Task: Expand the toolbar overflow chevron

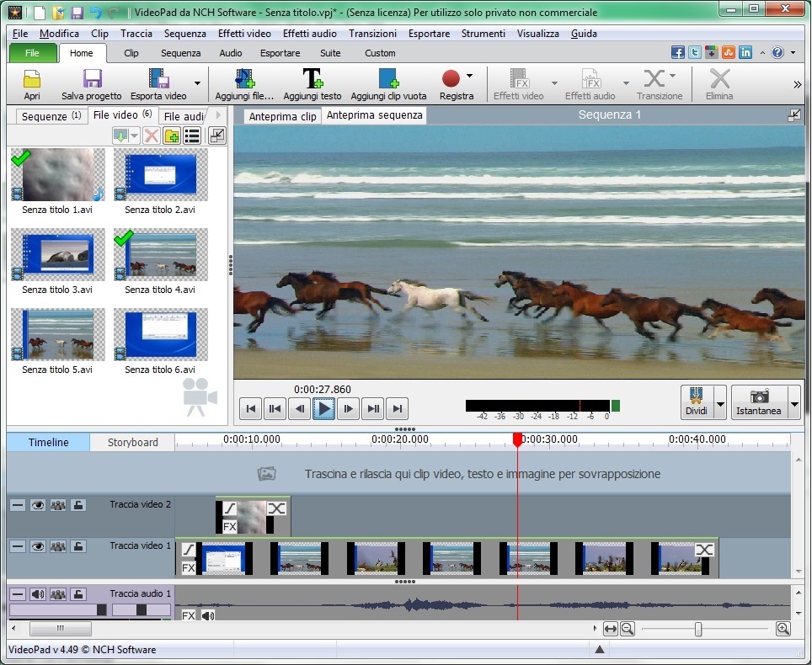Action: (x=797, y=84)
